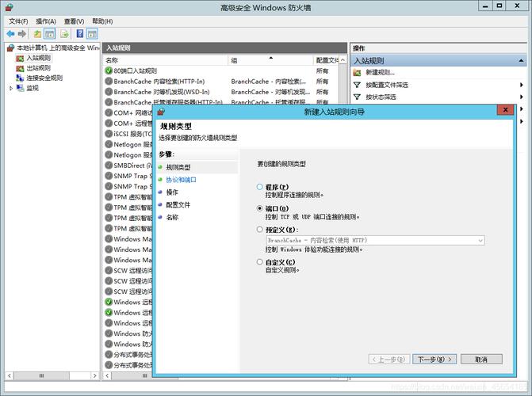The height and width of the screenshot is (396, 532).
Task: Expand the 监视 tree node arrow
Action: 11,88
